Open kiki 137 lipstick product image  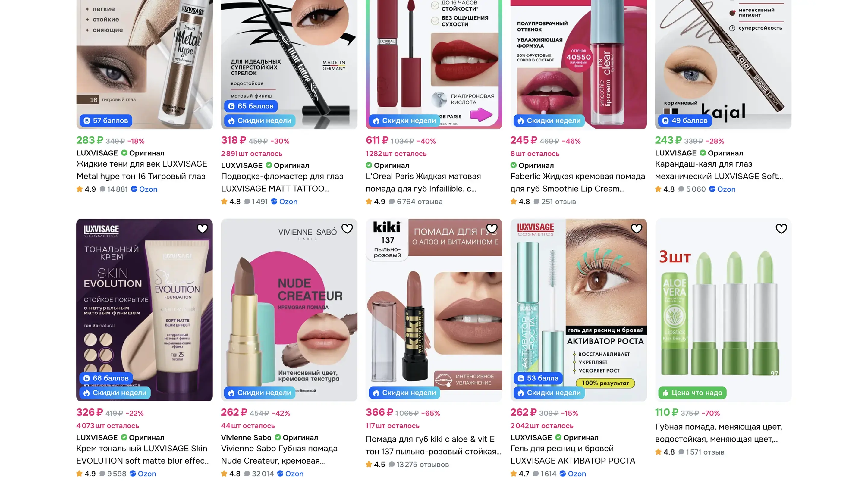click(434, 310)
